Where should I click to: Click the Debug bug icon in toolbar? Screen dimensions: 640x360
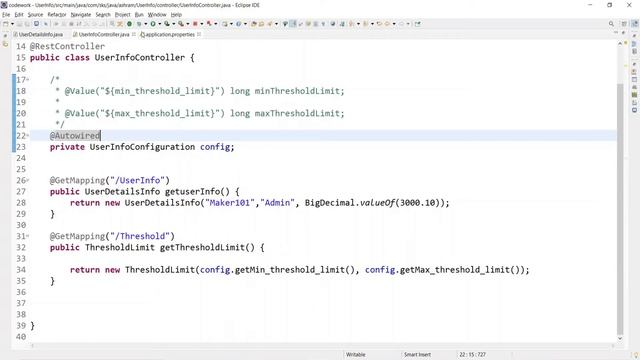(x=139, y=24)
